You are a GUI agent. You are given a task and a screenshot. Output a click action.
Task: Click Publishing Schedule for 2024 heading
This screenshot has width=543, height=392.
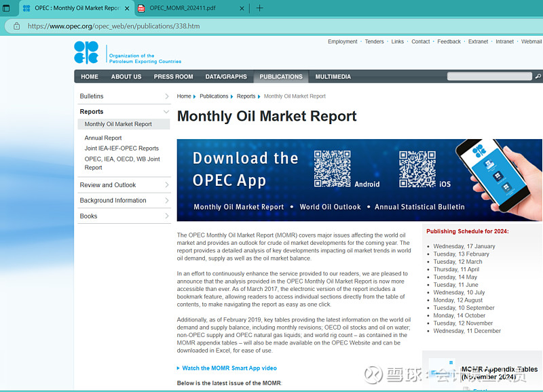(468, 231)
